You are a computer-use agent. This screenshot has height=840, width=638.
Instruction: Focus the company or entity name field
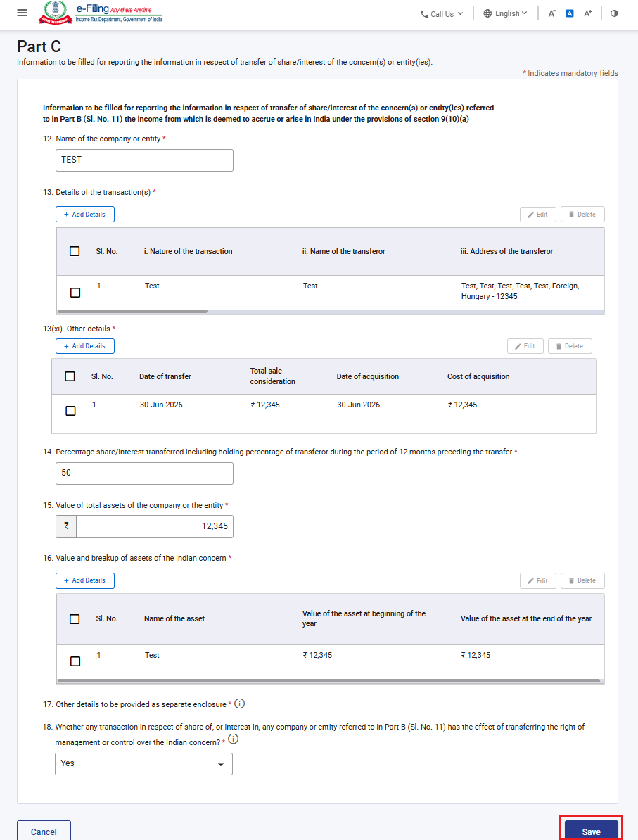[x=145, y=160]
